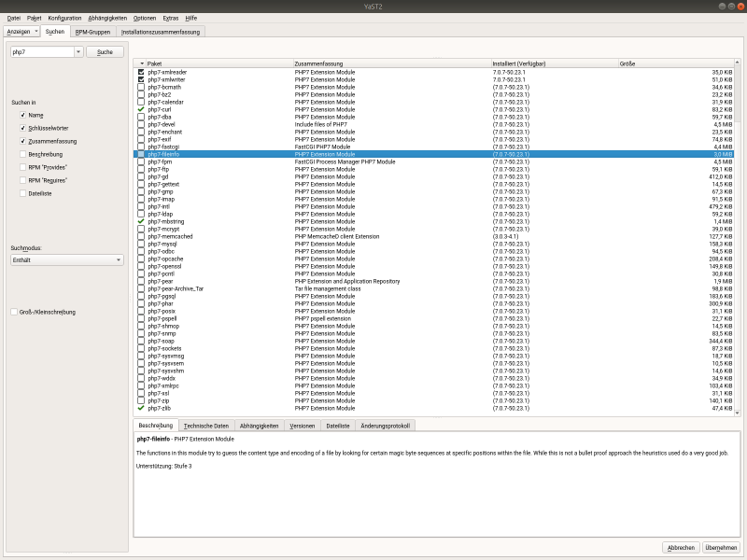Open the Konfiguration menu
The height and width of the screenshot is (560, 747).
click(x=64, y=18)
